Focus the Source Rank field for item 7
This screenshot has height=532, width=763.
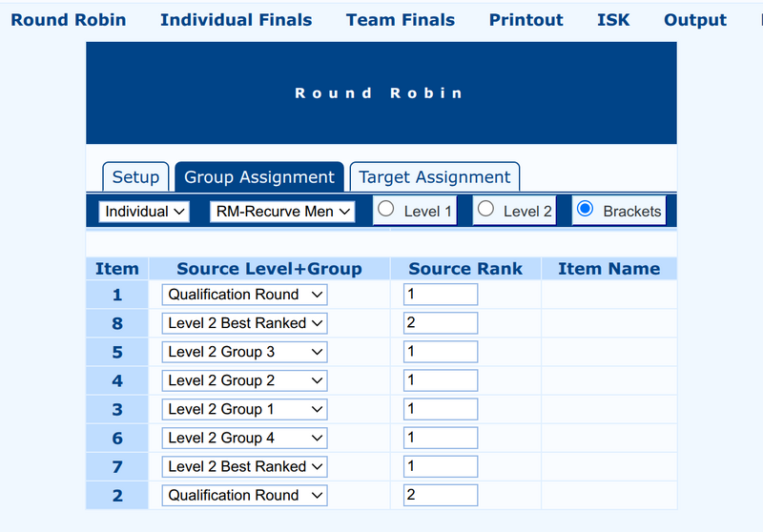(441, 467)
